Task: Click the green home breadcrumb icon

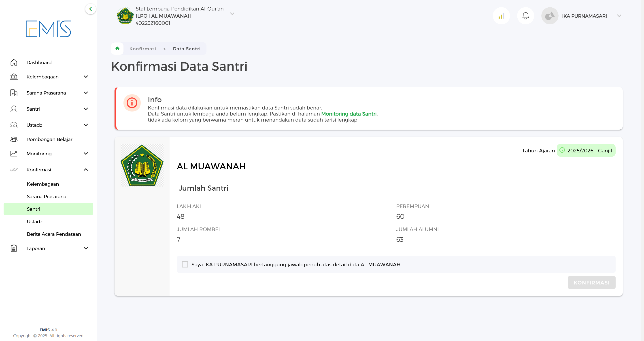Action: (117, 48)
